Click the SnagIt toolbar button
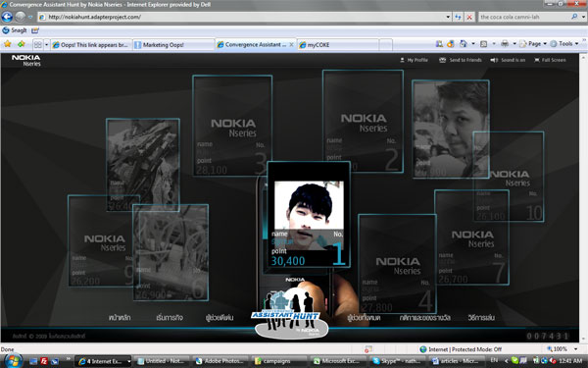 click(x=15, y=30)
